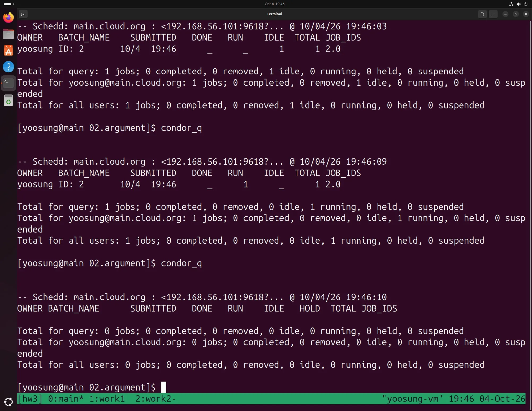
Task: Open the system volume indicator
Action: click(518, 4)
